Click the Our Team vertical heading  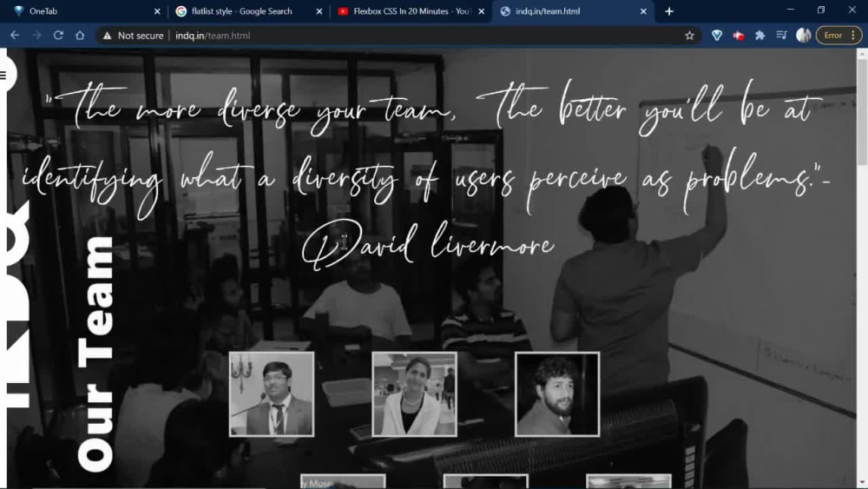pos(95,354)
